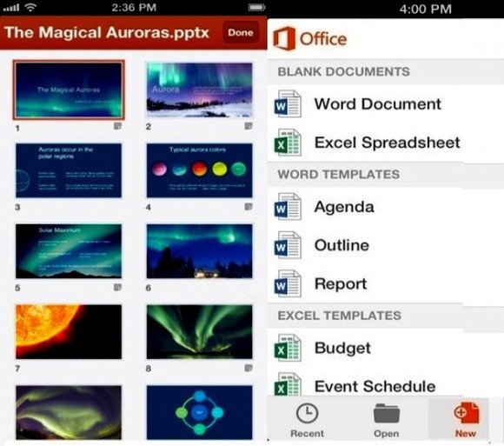Viewport: 504px width, 446px height.
Task: Click the Word icon beside Outline
Action: coord(288,245)
